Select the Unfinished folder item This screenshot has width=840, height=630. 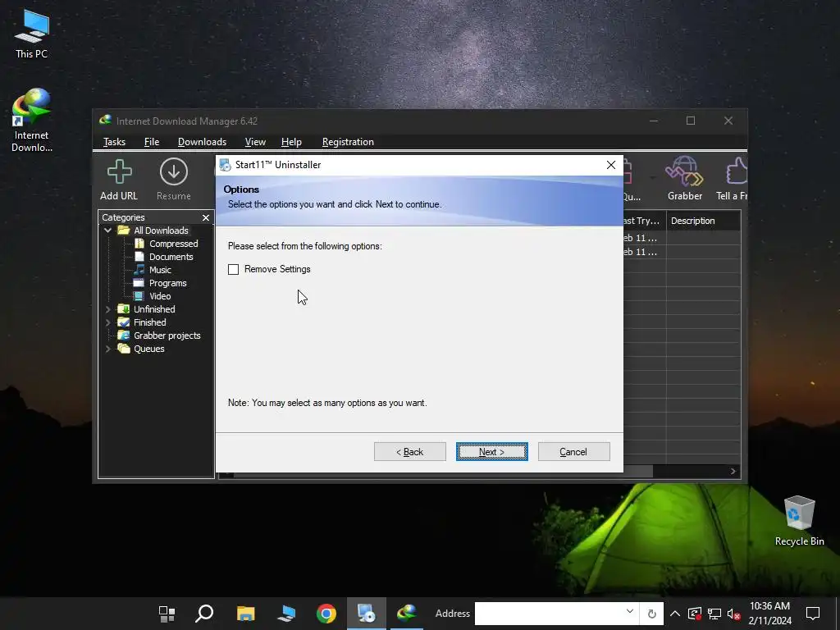153,309
